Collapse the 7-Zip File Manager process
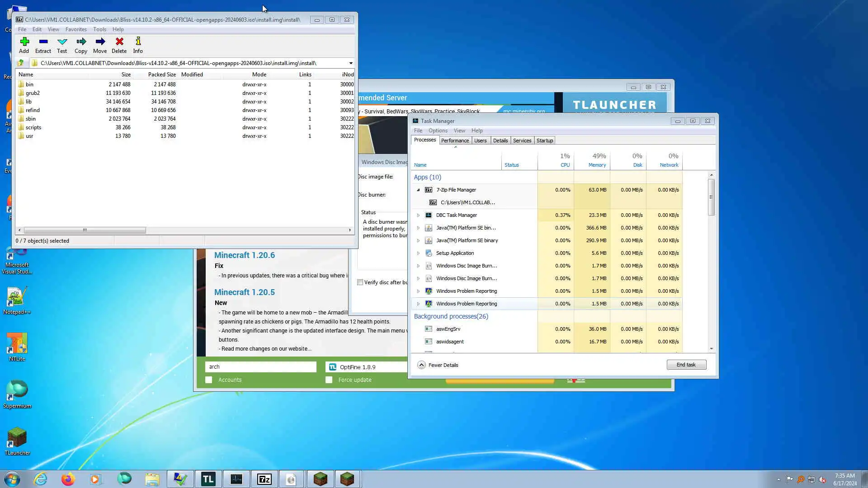Image resolution: width=868 pixels, height=488 pixels. 418,190
